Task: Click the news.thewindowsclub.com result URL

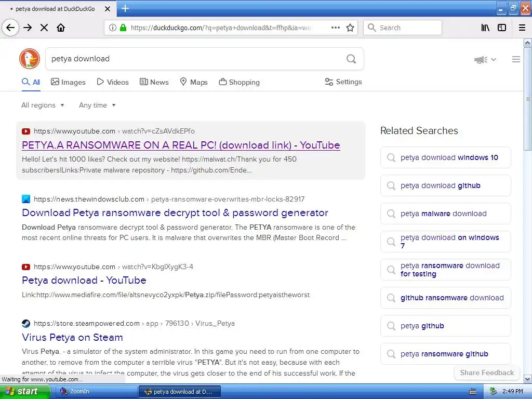Action: [169, 199]
